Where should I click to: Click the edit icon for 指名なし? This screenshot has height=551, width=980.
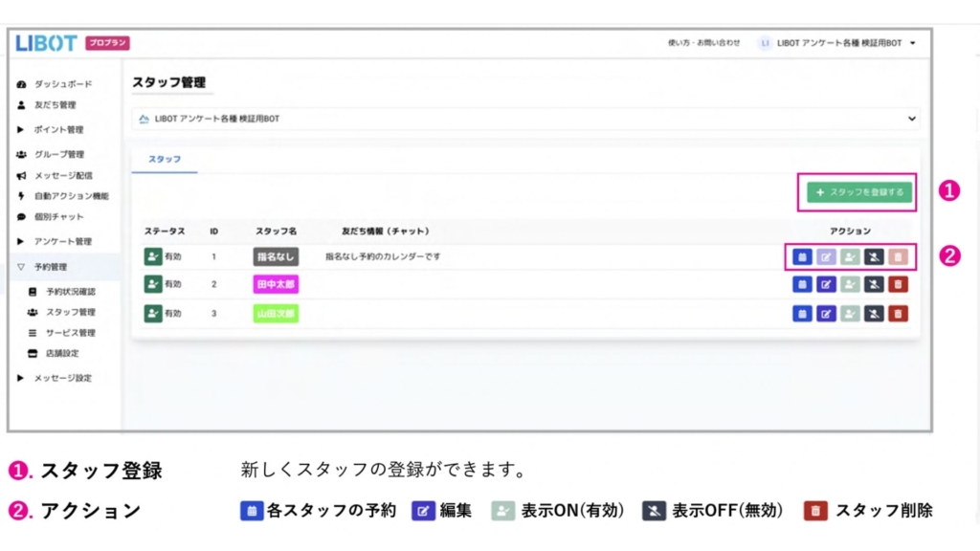[x=826, y=256]
